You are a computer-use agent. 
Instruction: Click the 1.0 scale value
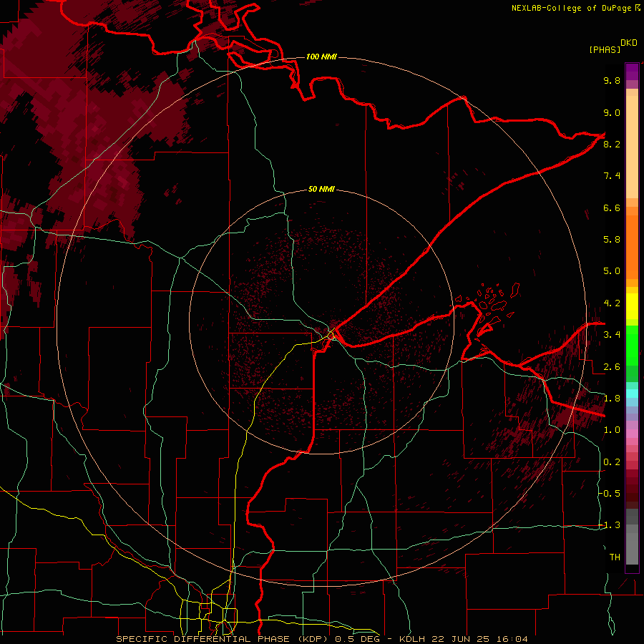click(x=612, y=430)
